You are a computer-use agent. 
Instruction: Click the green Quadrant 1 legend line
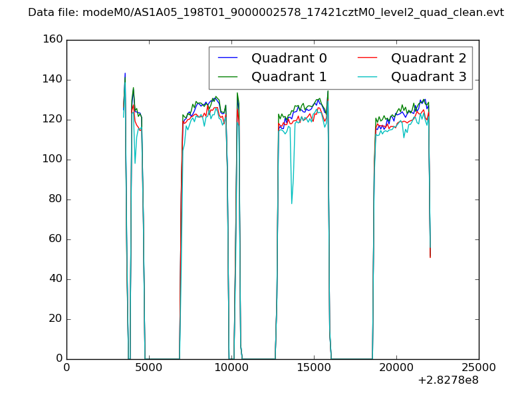click(228, 77)
